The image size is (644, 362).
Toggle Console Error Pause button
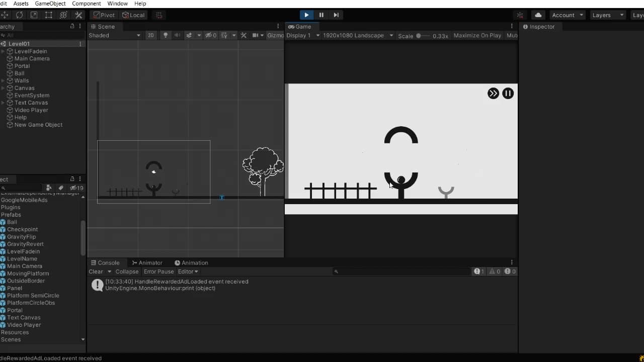(158, 271)
